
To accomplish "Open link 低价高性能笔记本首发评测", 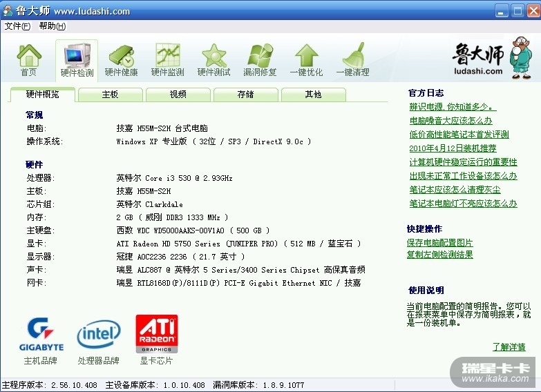I will pos(459,135).
